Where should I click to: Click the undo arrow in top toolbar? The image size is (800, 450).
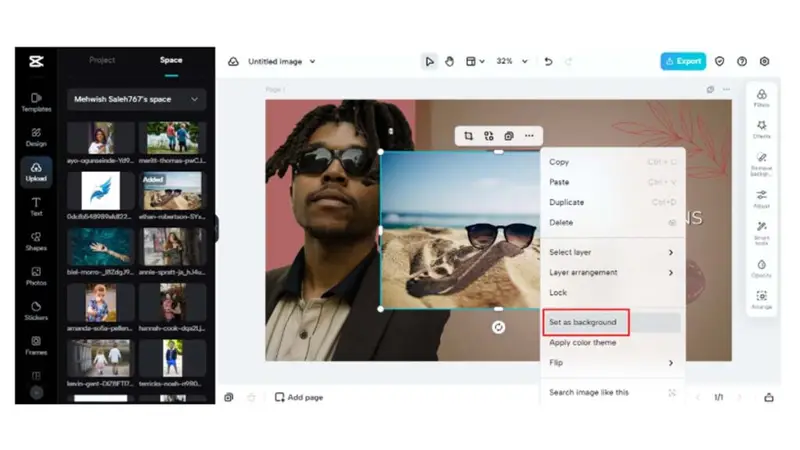click(548, 61)
